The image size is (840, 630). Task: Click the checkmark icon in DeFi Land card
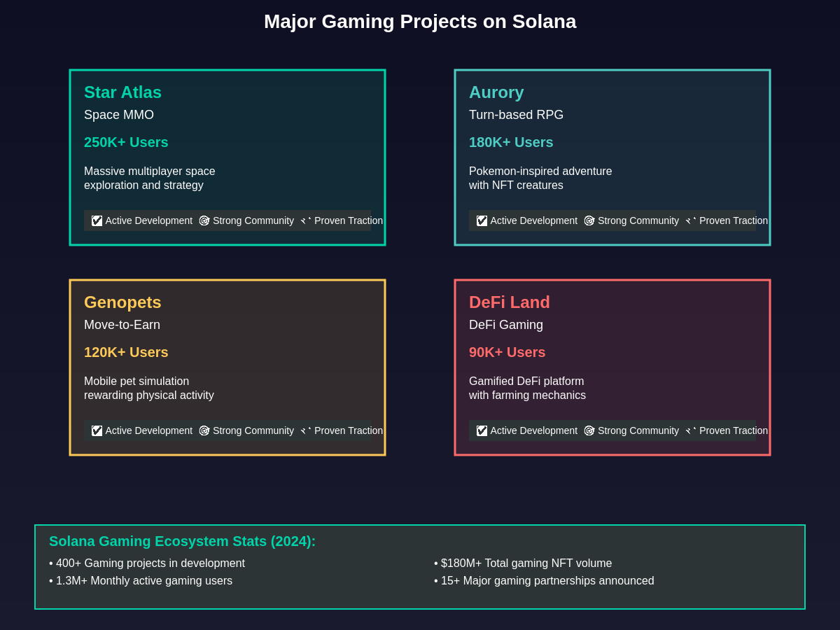click(482, 430)
